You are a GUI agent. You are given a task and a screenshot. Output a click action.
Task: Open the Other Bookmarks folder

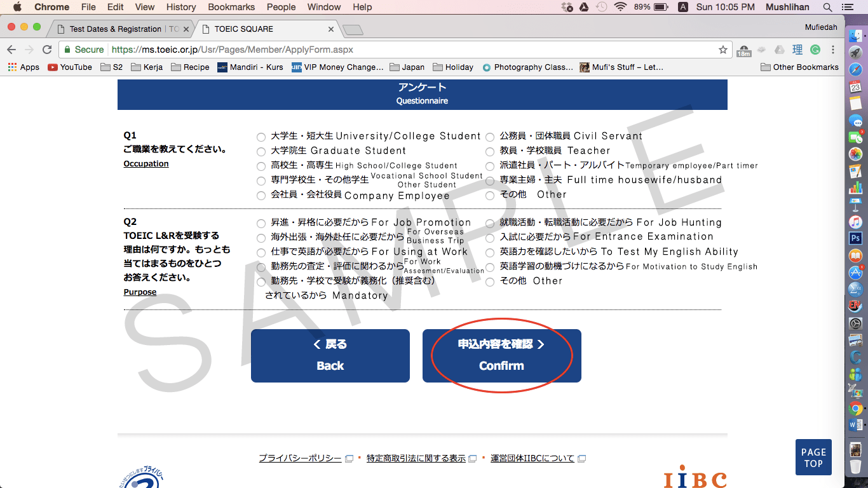(x=799, y=67)
